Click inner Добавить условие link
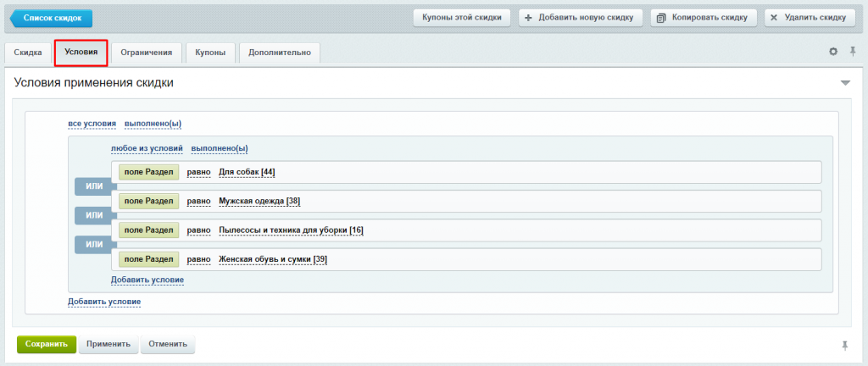Viewport: 868px width, 366px height. coord(147,280)
